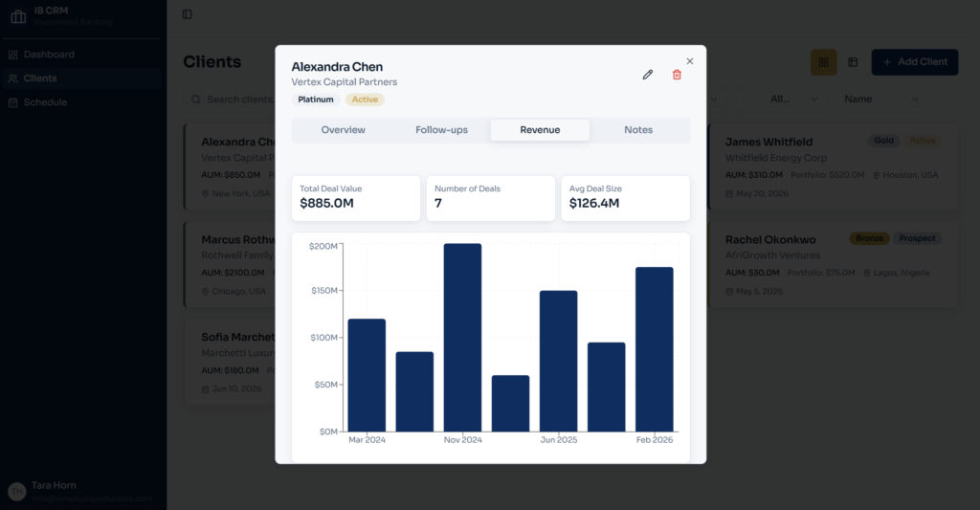This screenshot has height=510, width=980.
Task: Go to Dashboard in sidebar
Action: coord(81,55)
